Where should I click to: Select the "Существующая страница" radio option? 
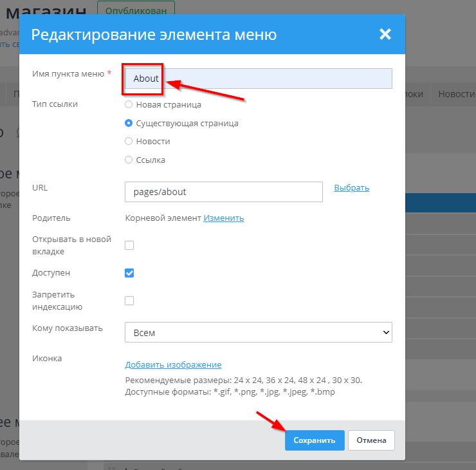129,123
